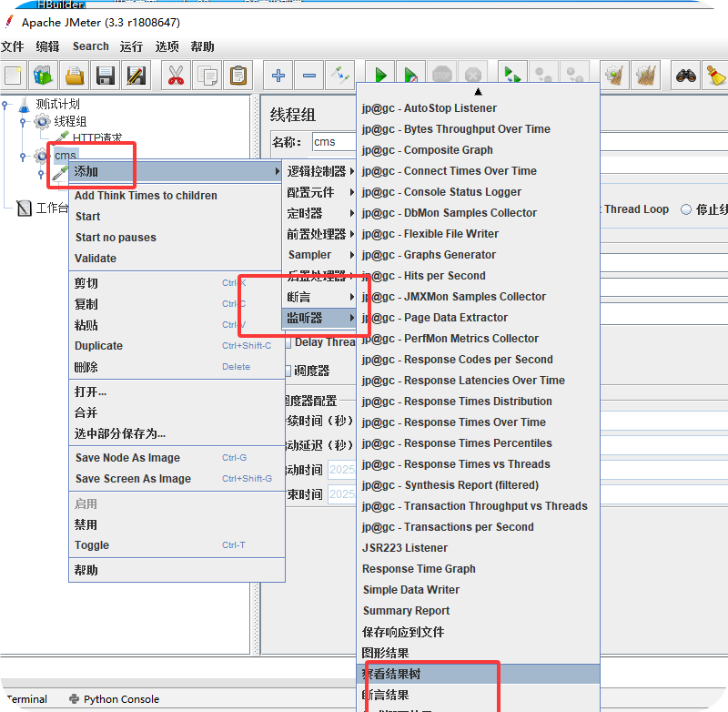Select the cms thread group node
This screenshot has width=728, height=712.
pyautogui.click(x=65, y=155)
